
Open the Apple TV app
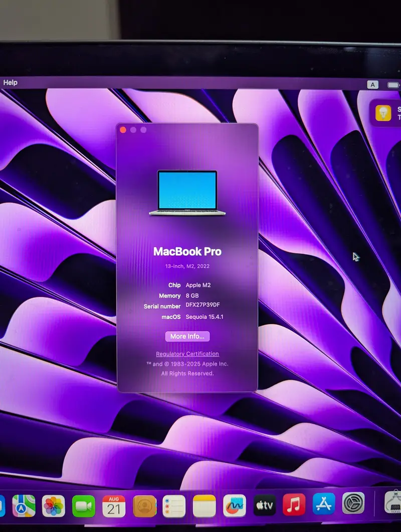click(x=264, y=505)
